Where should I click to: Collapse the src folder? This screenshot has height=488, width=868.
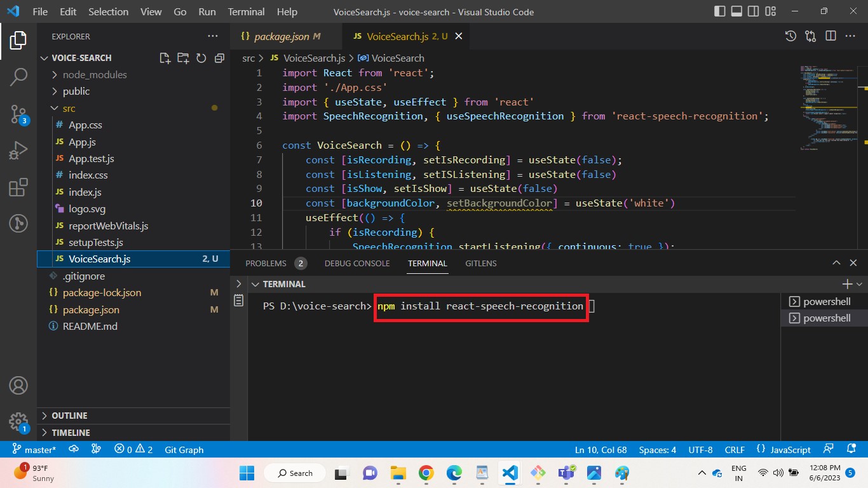click(x=133, y=108)
